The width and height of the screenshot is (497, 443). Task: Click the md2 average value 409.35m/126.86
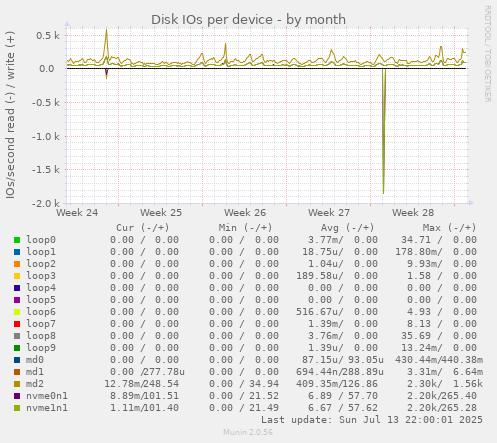point(337,384)
